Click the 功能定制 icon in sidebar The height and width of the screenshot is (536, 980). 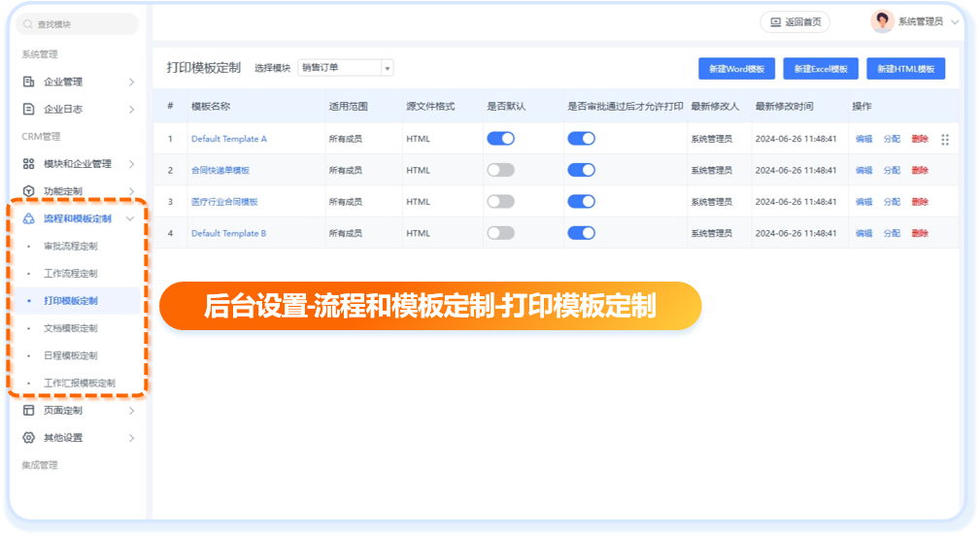(29, 190)
